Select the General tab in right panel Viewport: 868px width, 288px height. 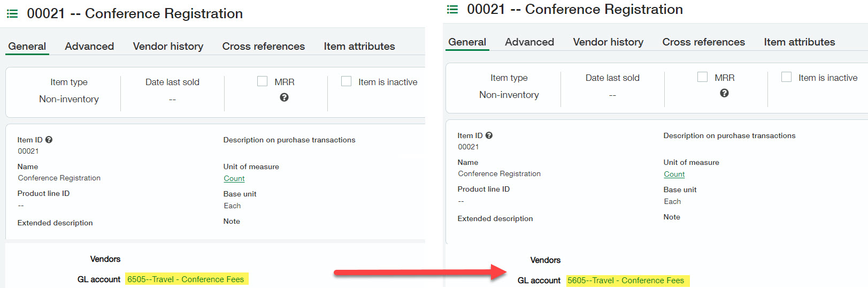(467, 42)
